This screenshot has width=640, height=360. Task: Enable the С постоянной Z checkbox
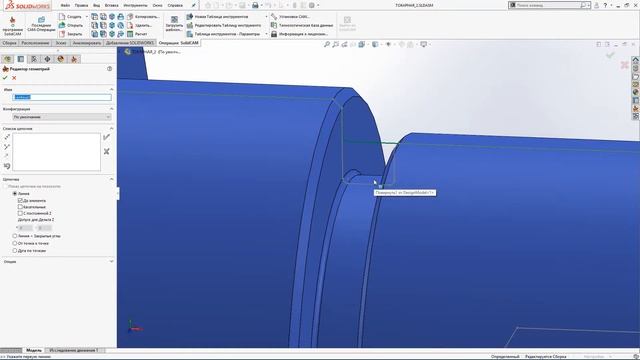pyautogui.click(x=20, y=213)
